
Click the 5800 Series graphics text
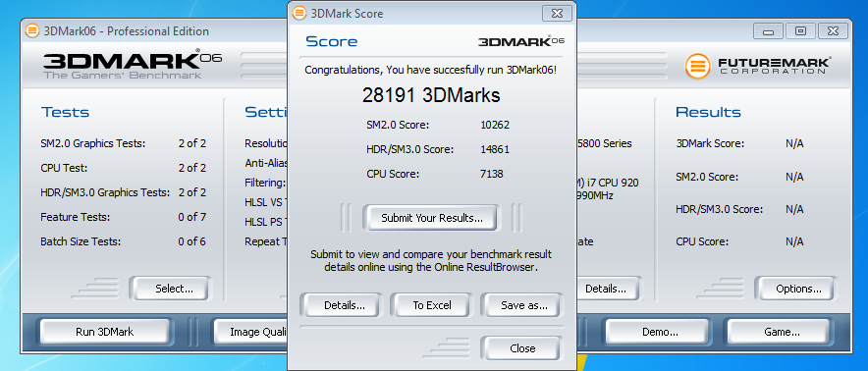[604, 143]
